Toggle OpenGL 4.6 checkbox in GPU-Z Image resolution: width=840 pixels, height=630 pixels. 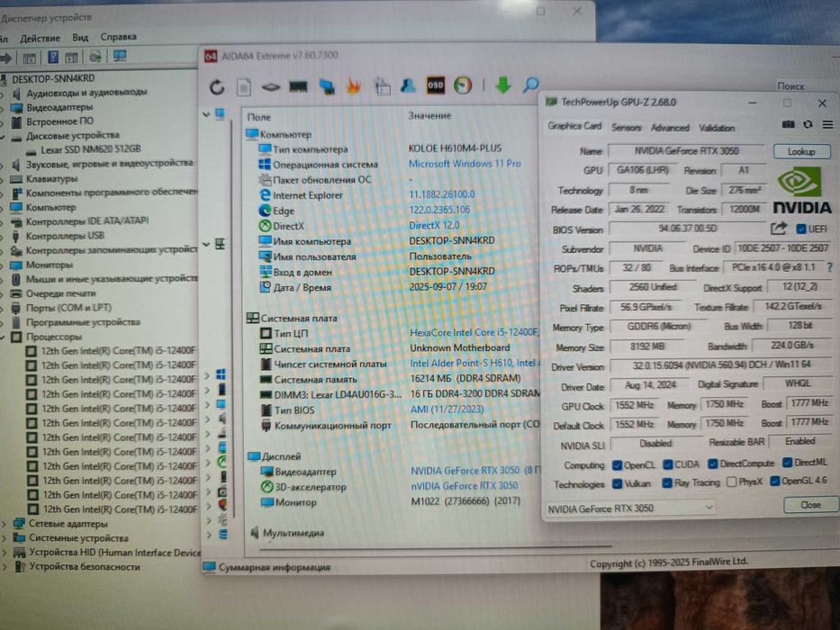(x=774, y=481)
